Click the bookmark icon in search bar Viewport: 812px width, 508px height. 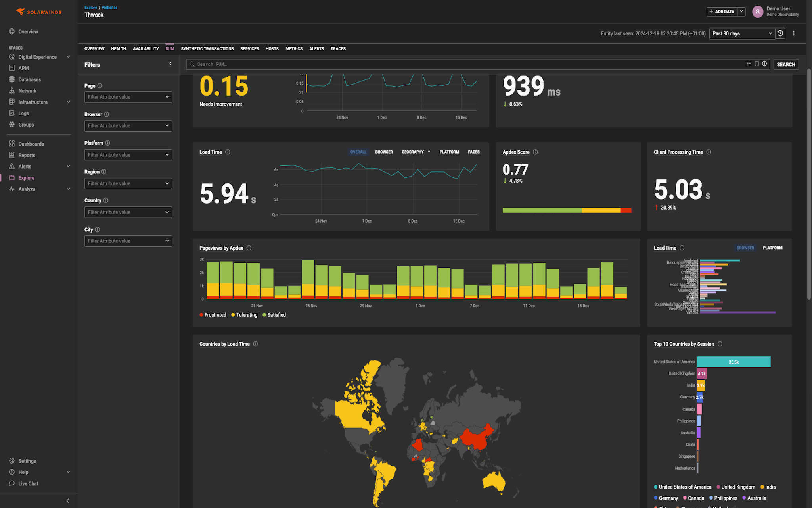point(756,64)
